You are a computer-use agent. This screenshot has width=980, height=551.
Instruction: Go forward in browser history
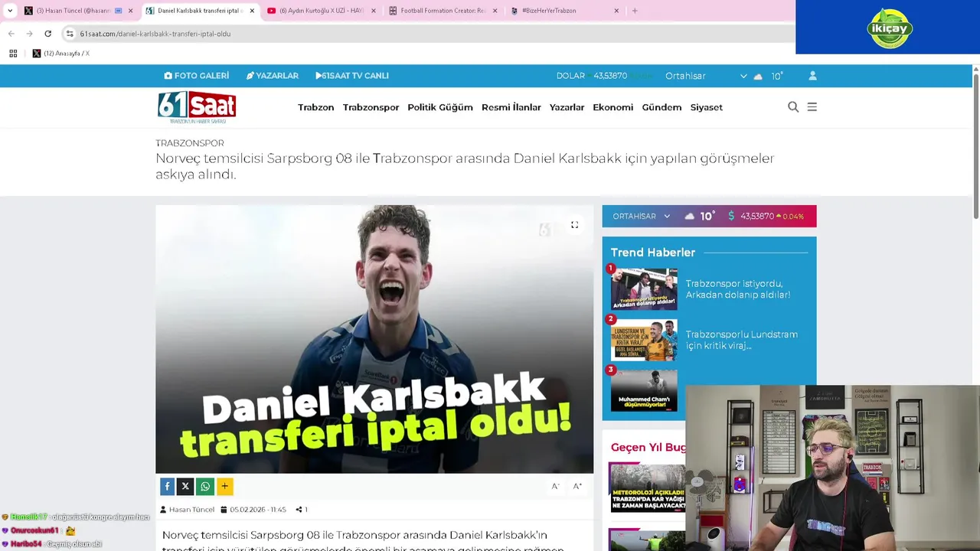point(29,34)
